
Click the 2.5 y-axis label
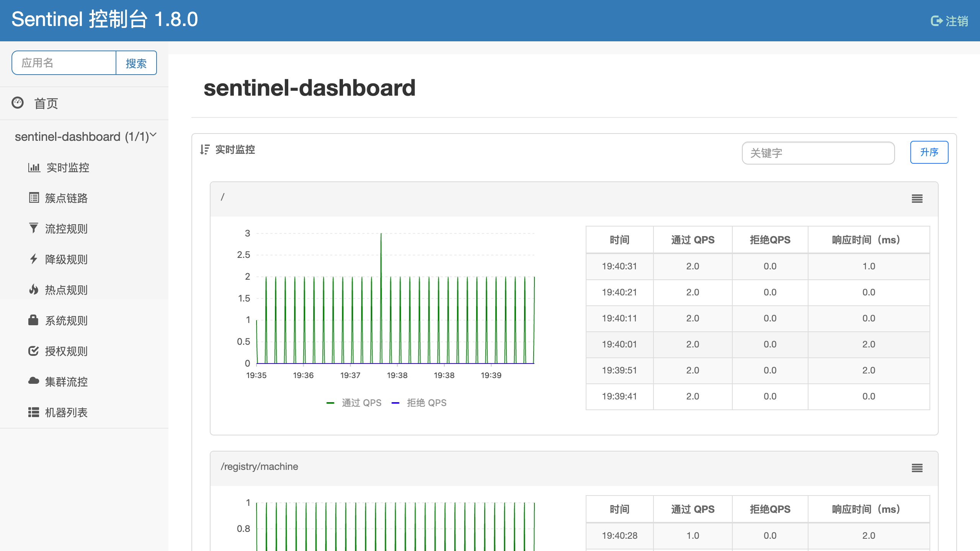pyautogui.click(x=243, y=255)
